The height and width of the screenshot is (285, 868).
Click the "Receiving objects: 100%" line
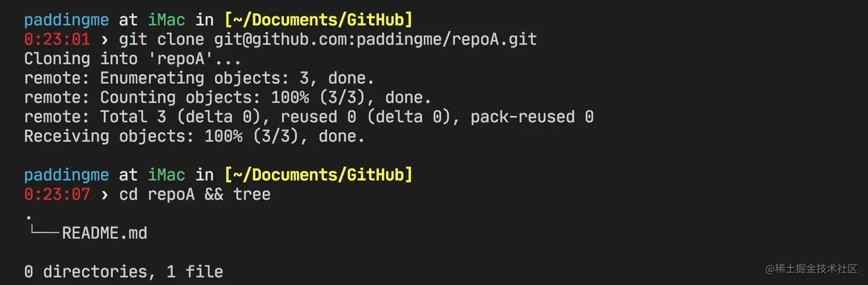(x=194, y=136)
